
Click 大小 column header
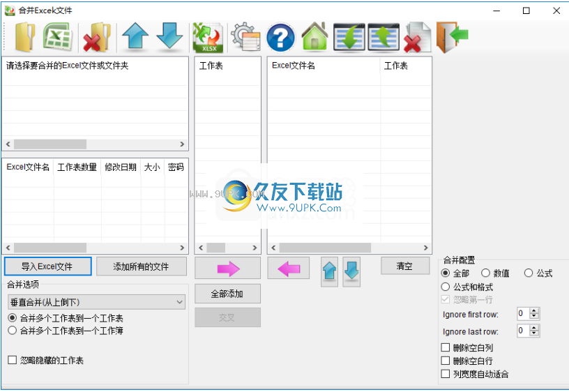(152, 167)
